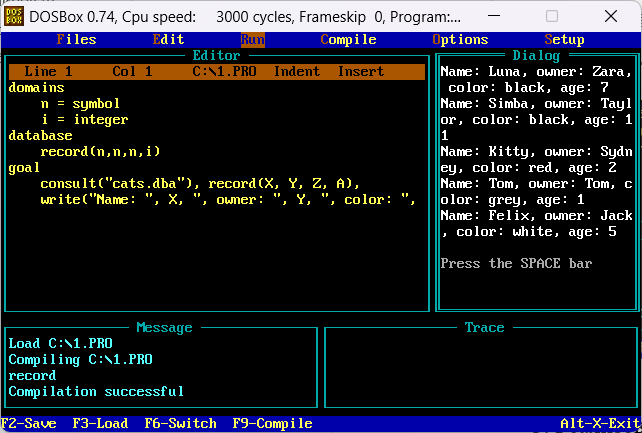Select the highlighted Run menu
Viewport: 642px width, 433px height.
253,40
